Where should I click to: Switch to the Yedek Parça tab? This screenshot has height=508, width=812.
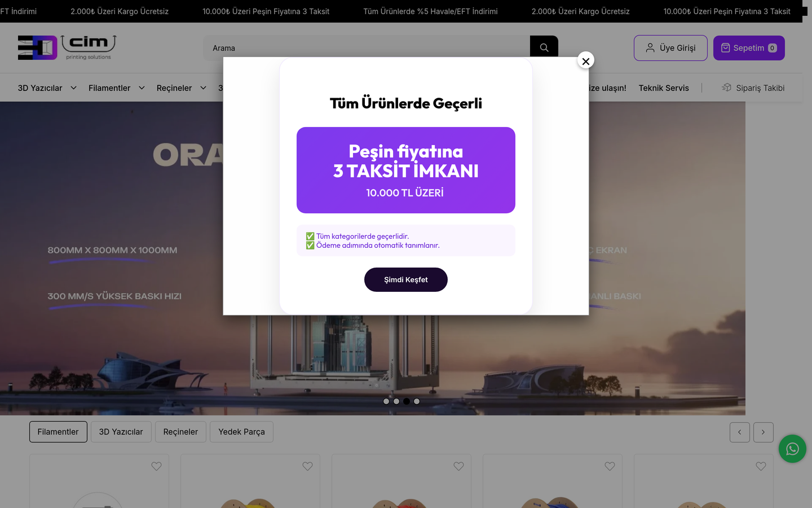tap(241, 432)
